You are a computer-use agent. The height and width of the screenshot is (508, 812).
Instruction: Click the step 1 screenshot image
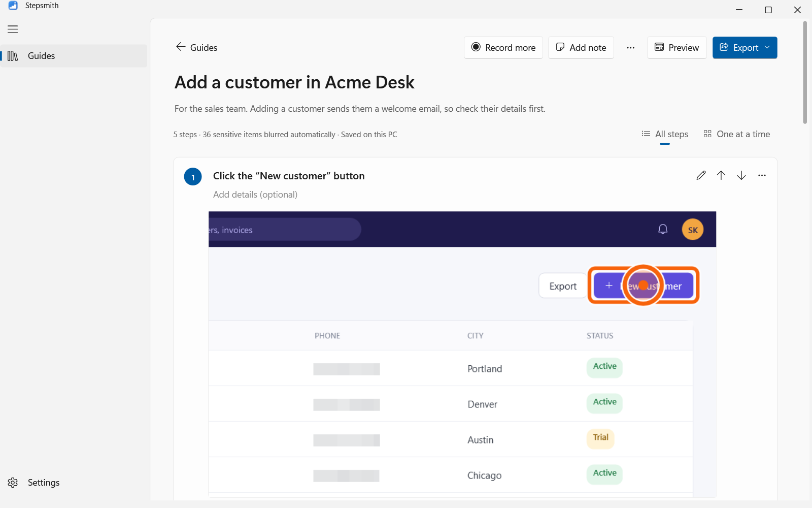tap(462, 354)
